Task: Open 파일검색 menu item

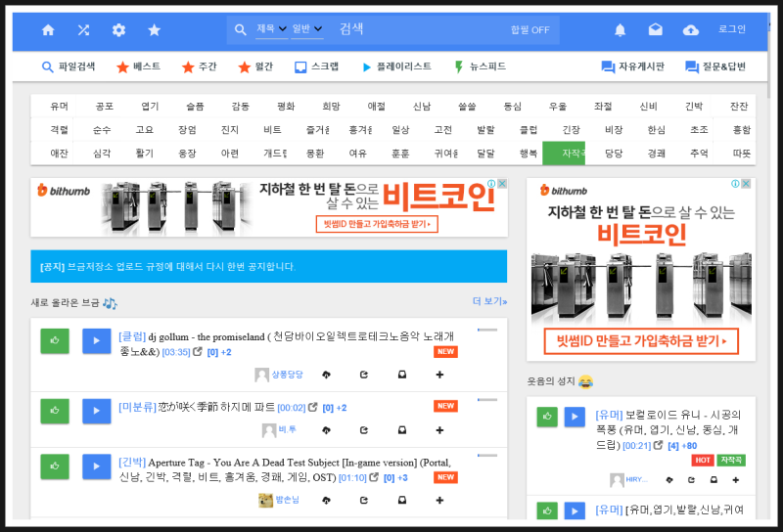Action: 69,66
